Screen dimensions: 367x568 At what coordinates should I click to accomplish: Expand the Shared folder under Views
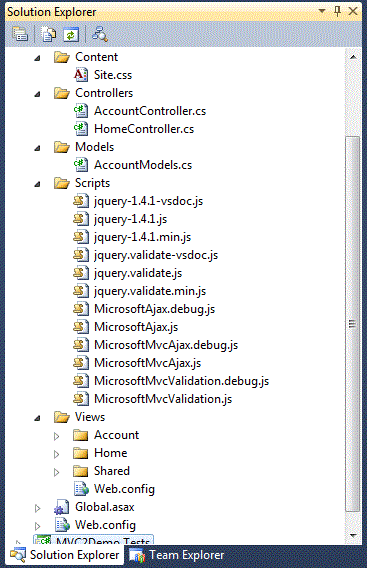click(x=57, y=472)
